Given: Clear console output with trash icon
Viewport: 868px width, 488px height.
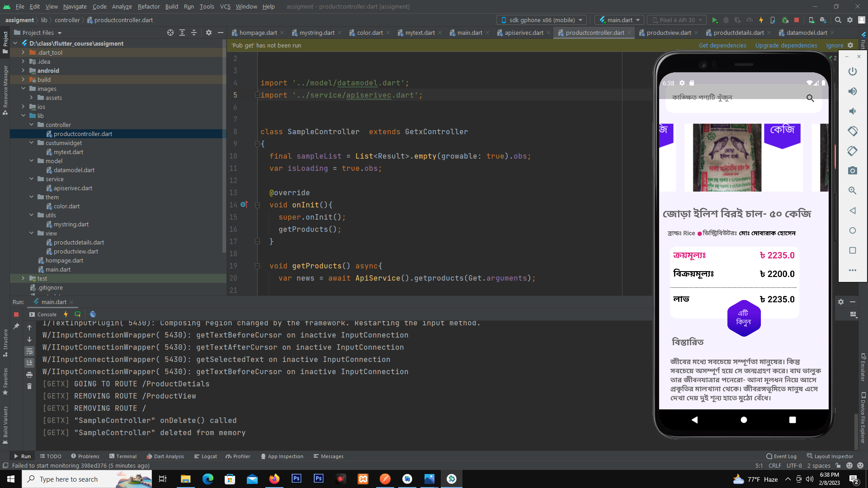Looking at the screenshot, I should (29, 386).
